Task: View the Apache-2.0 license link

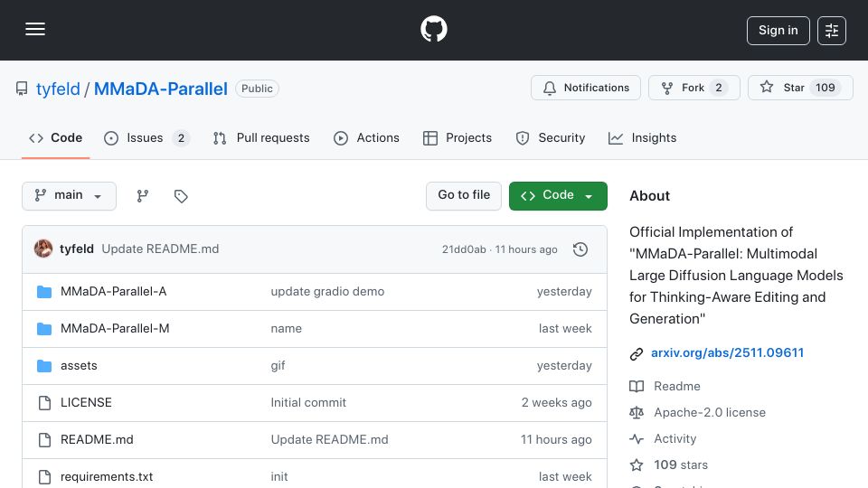Action: [710, 413]
